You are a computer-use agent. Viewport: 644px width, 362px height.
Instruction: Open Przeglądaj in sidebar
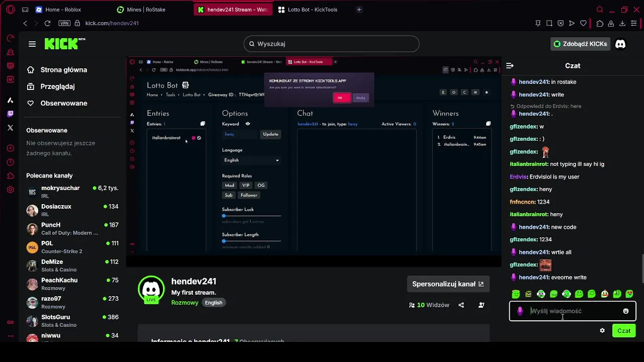coord(51,86)
